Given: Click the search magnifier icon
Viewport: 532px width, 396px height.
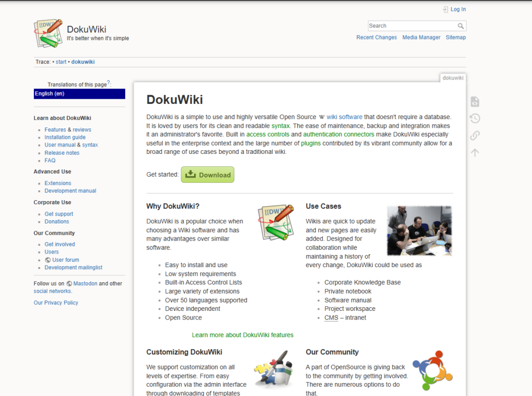Looking at the screenshot, I should tap(461, 26).
